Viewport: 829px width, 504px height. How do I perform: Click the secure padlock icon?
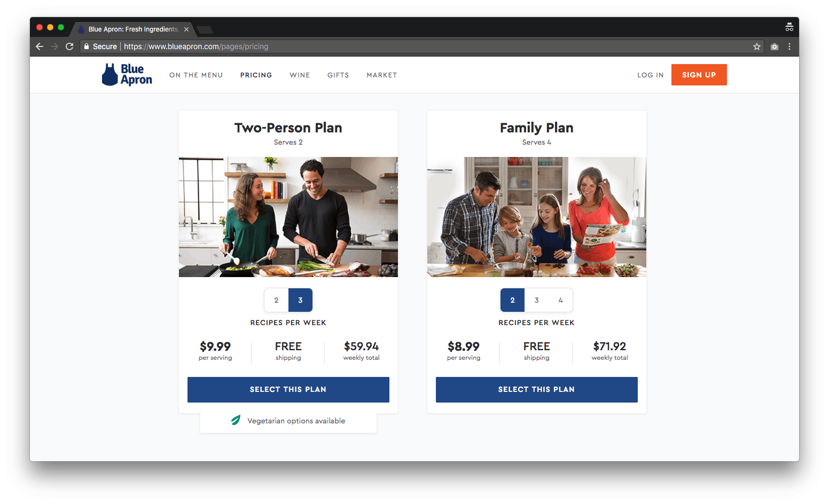[x=87, y=46]
